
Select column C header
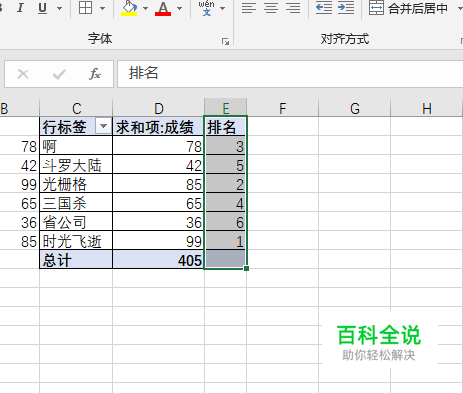coord(76,108)
